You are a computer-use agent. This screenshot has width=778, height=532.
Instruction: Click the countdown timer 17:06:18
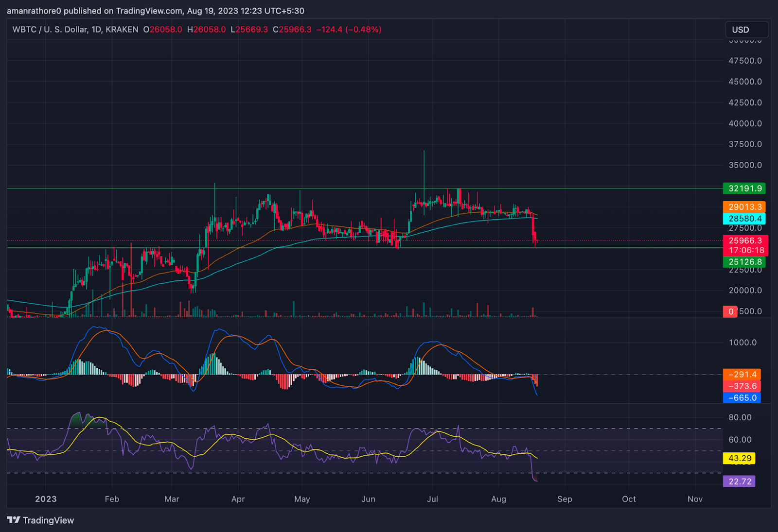tap(746, 251)
